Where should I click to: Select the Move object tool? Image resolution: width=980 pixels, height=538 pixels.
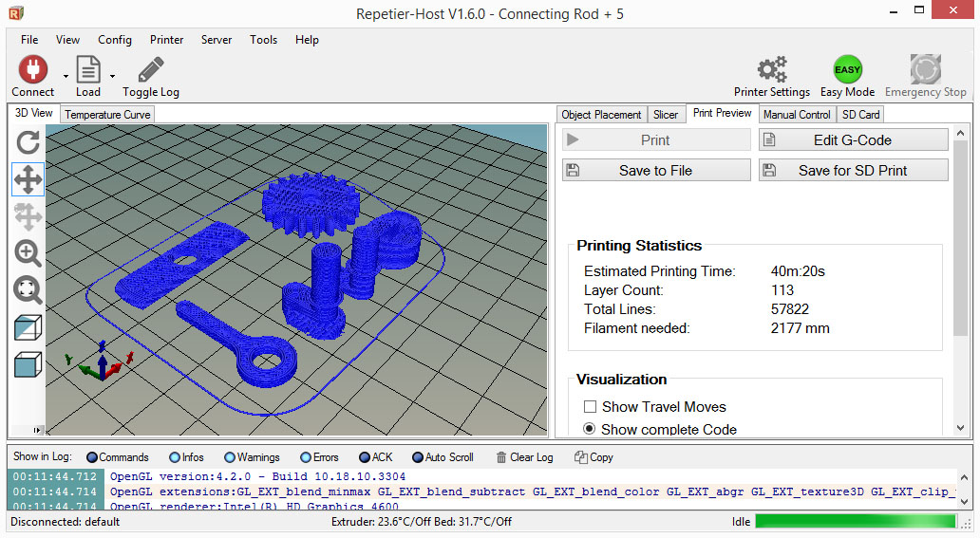coord(28,217)
